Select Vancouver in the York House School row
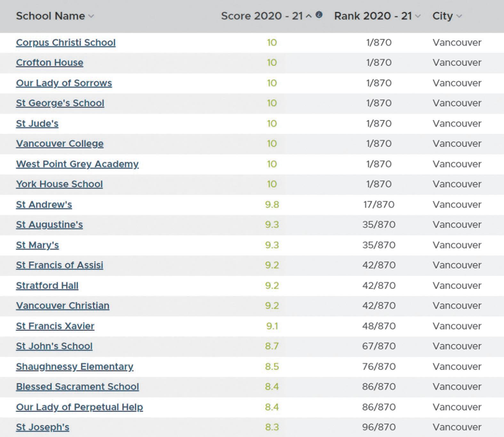This screenshot has width=504, height=437. pos(457,184)
